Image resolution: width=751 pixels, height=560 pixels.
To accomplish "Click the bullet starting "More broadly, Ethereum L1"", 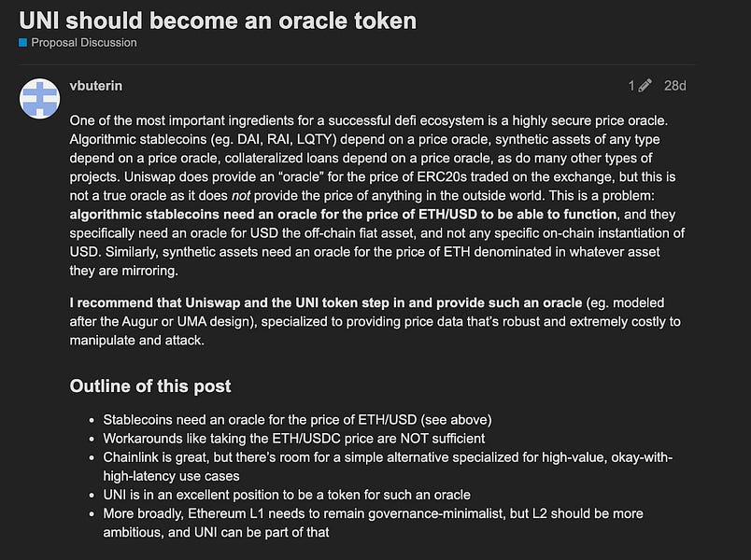I will pyautogui.click(x=373, y=513).
